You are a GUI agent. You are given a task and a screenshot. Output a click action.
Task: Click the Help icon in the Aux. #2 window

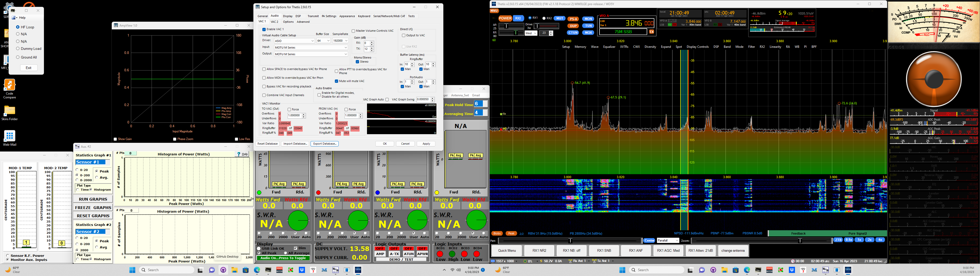242,154
